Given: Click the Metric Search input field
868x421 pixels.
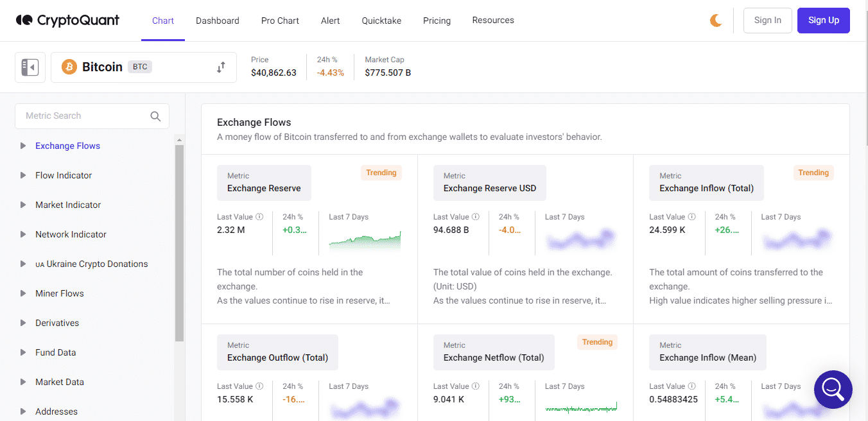Looking at the screenshot, I should point(92,116).
